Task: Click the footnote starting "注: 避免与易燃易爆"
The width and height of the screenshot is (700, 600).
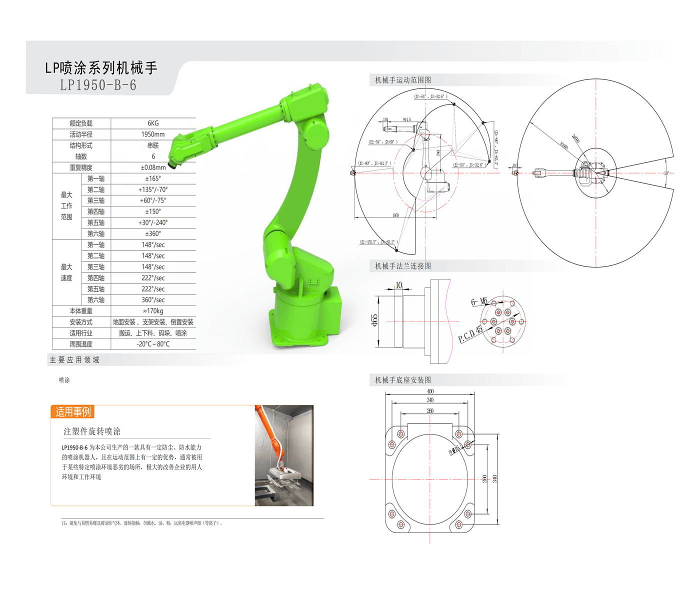Action: tap(142, 523)
